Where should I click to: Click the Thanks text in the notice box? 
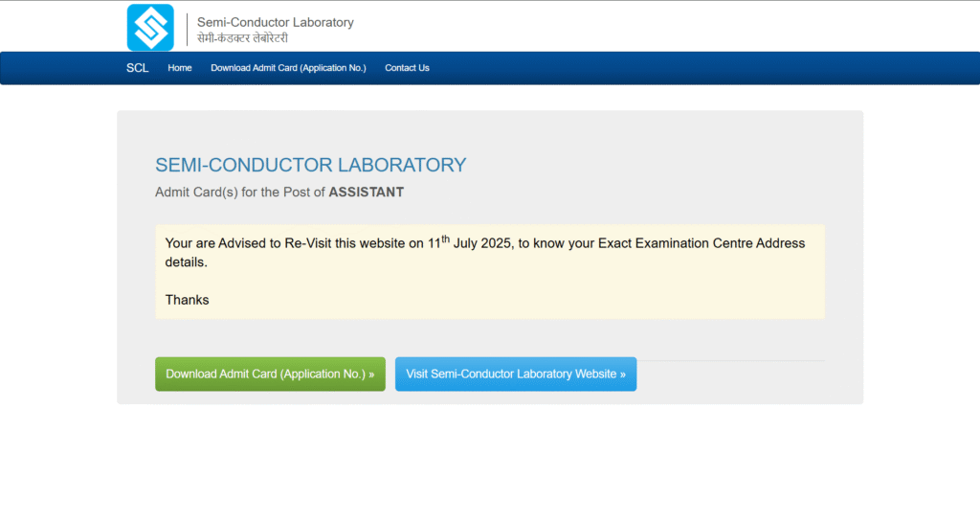coord(187,300)
